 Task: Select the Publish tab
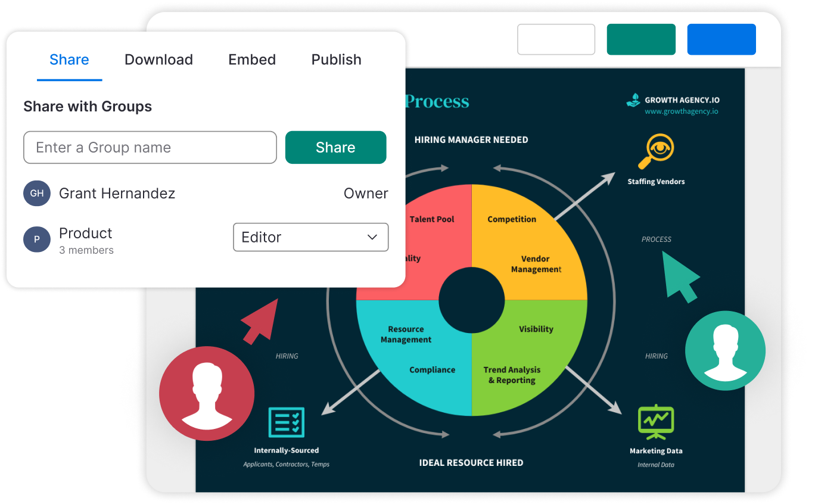point(336,60)
